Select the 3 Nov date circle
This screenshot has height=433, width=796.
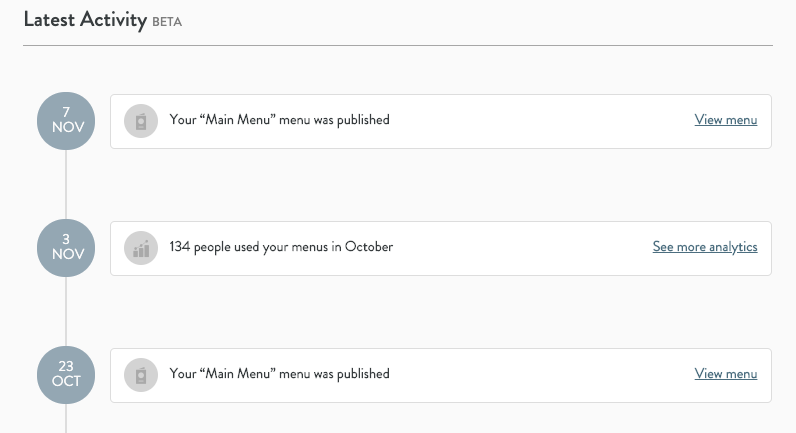(66, 248)
